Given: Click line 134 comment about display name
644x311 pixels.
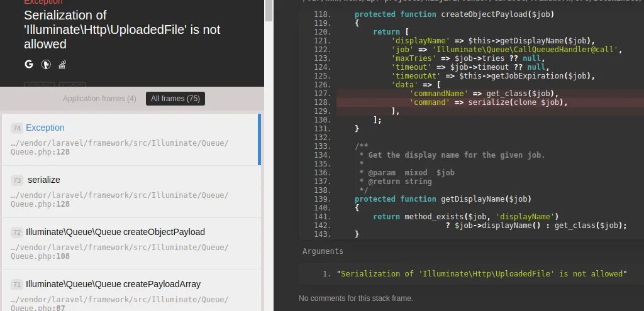Looking at the screenshot, I should point(452,155).
